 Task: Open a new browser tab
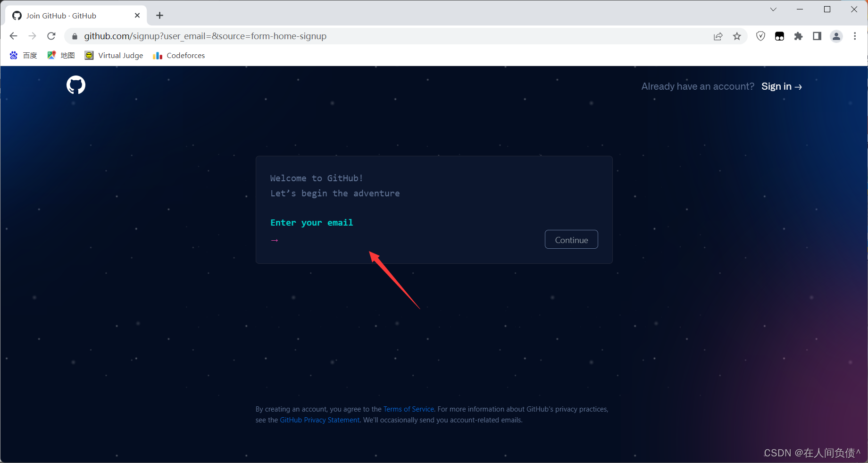point(160,16)
